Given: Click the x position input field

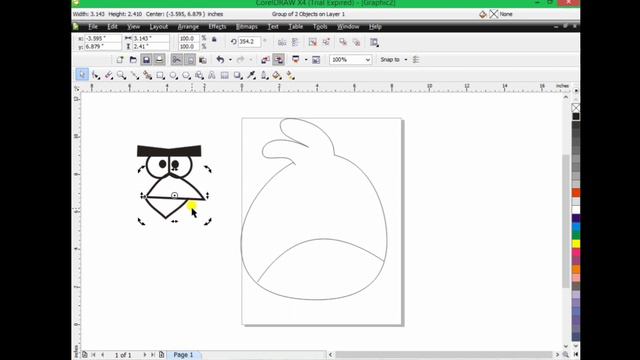Looking at the screenshot, I should 103,38.
